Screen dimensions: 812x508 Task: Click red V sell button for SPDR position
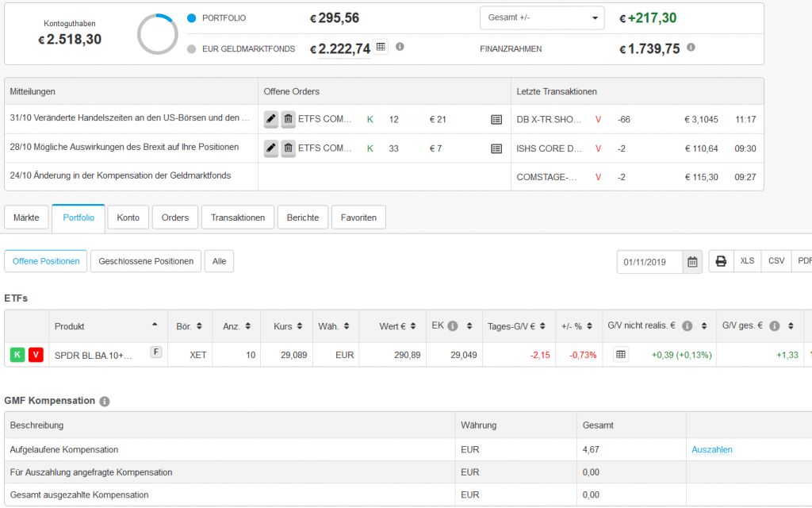point(36,355)
